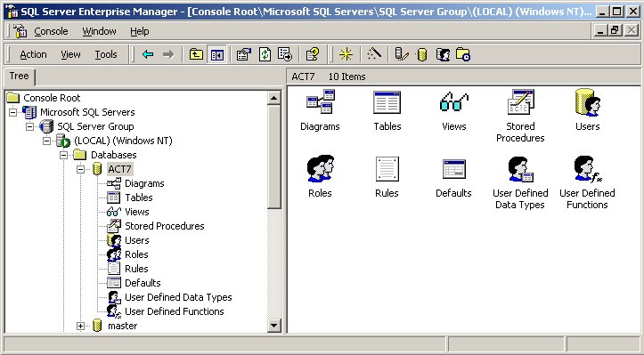Minimize the inner console window
Viewport: 644px width, 355px height.
pos(601,30)
